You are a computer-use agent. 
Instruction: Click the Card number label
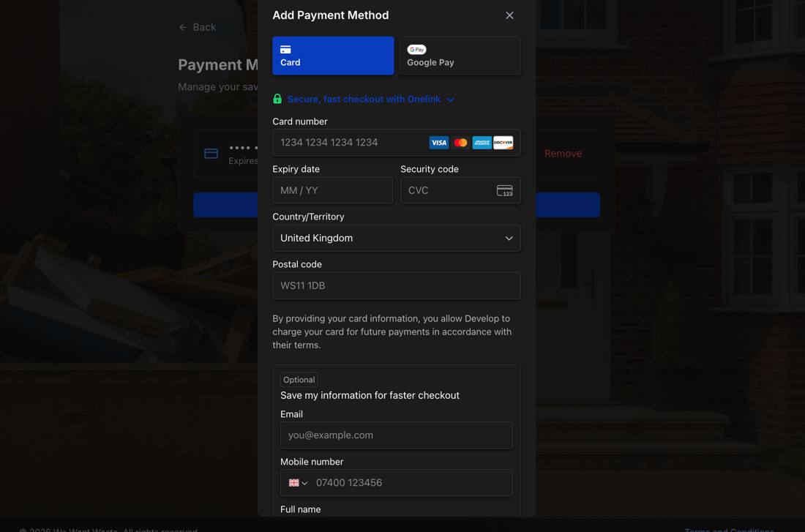coord(300,121)
